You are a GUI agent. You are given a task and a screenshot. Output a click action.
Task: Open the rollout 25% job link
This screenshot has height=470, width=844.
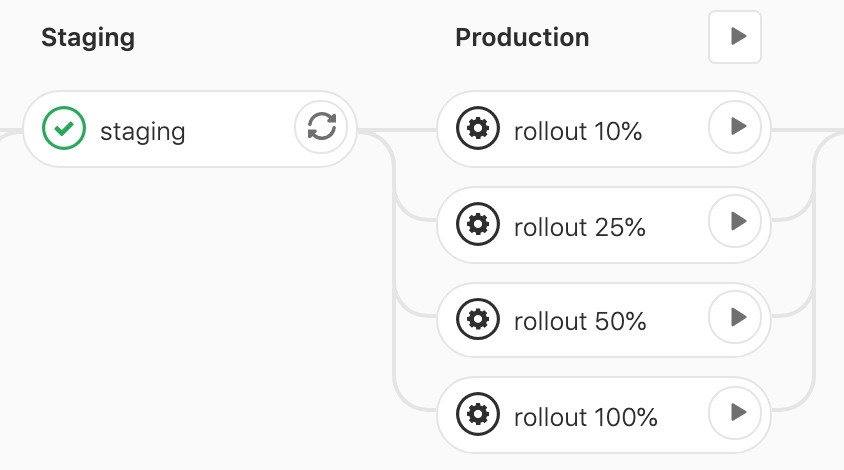(x=579, y=227)
